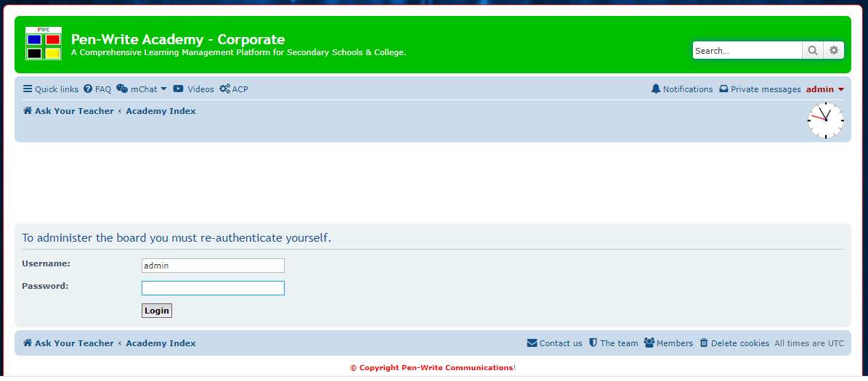Open Contact us in footer

(x=554, y=343)
